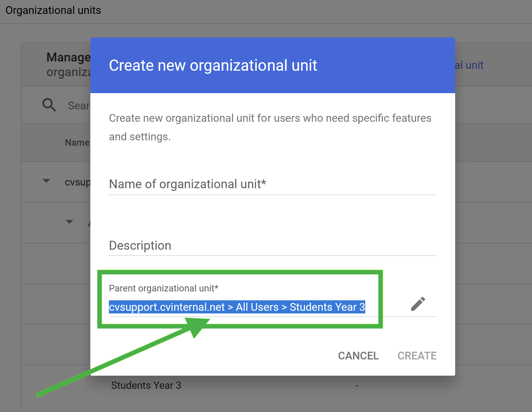Collapse the All Users disclosure triangle
Image resolution: width=532 pixels, height=412 pixels.
coord(69,222)
